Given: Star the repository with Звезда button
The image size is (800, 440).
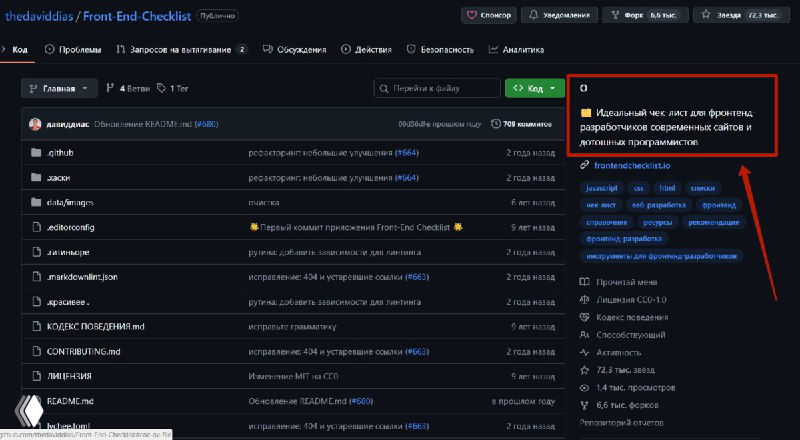Looking at the screenshot, I should pyautogui.click(x=741, y=15).
